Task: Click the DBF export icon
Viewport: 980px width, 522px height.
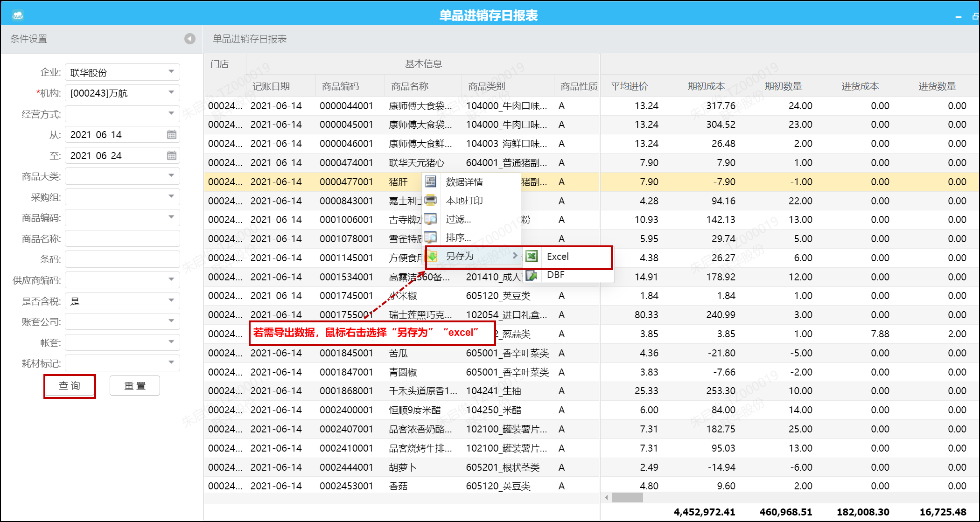Action: [532, 275]
